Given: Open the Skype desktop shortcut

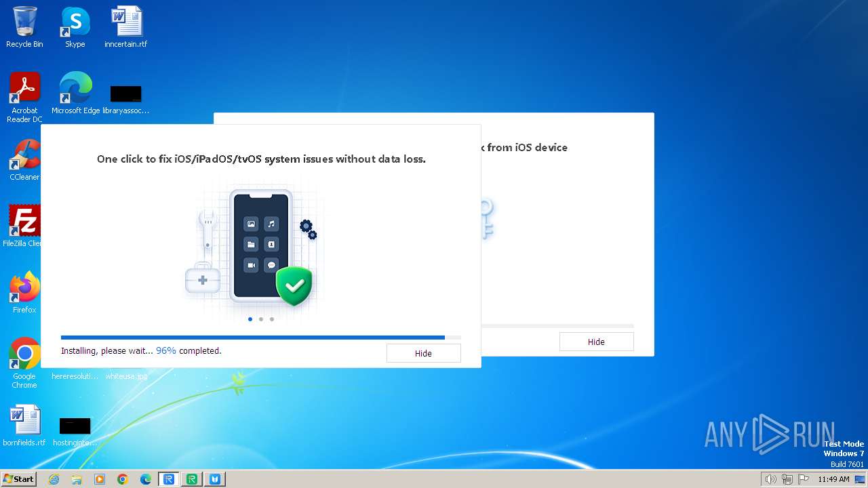Looking at the screenshot, I should [x=75, y=27].
